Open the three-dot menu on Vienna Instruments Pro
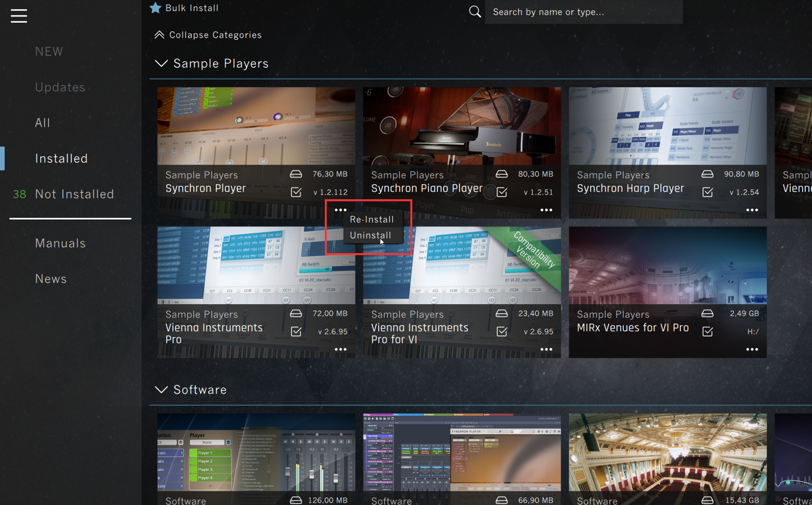 (340, 350)
